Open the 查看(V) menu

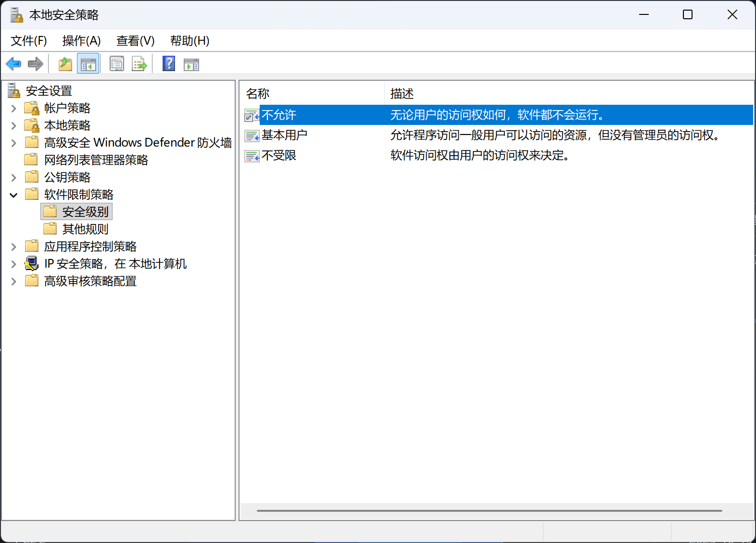[x=135, y=41]
